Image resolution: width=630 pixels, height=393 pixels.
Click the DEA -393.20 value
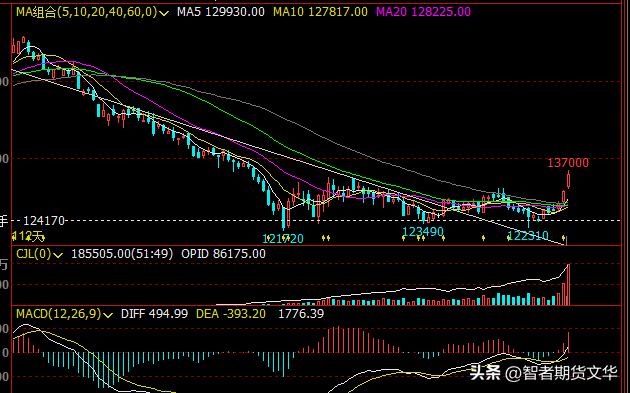click(231, 314)
